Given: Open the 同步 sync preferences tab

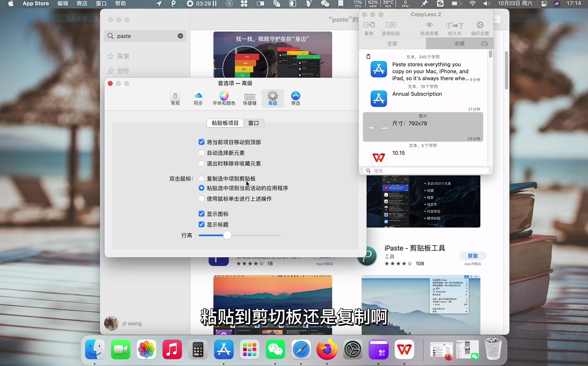Looking at the screenshot, I should [198, 98].
